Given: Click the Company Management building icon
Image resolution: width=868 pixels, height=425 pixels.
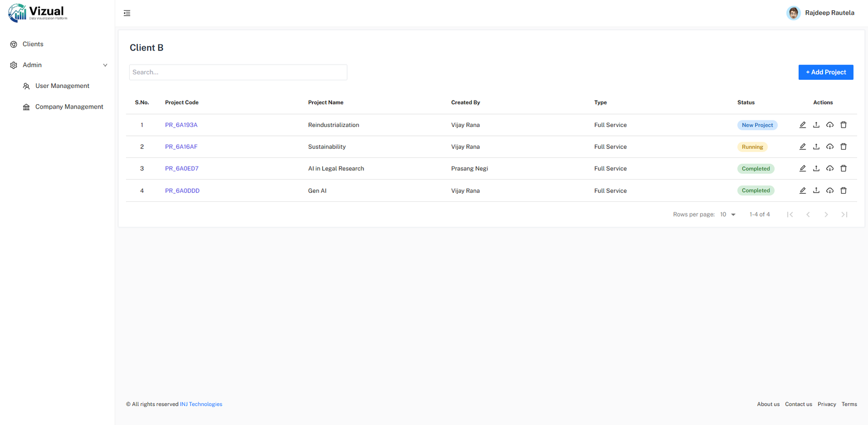Looking at the screenshot, I should tap(26, 107).
